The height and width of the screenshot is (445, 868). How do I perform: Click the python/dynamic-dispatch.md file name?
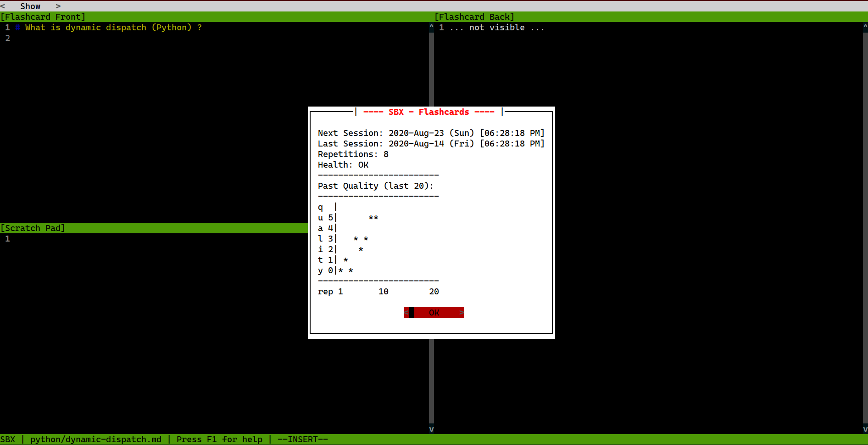click(96, 439)
